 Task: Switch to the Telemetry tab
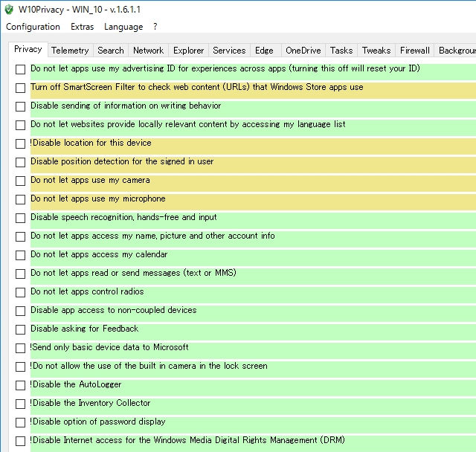coord(70,51)
